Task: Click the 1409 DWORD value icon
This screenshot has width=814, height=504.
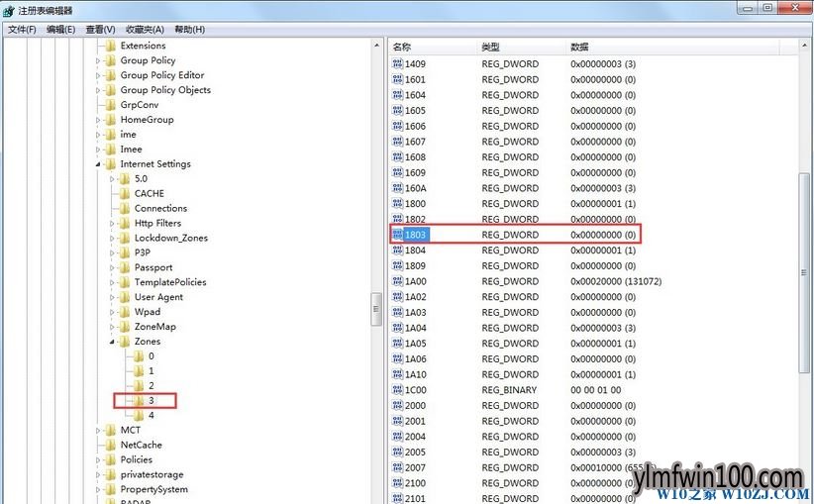Action: click(398, 63)
